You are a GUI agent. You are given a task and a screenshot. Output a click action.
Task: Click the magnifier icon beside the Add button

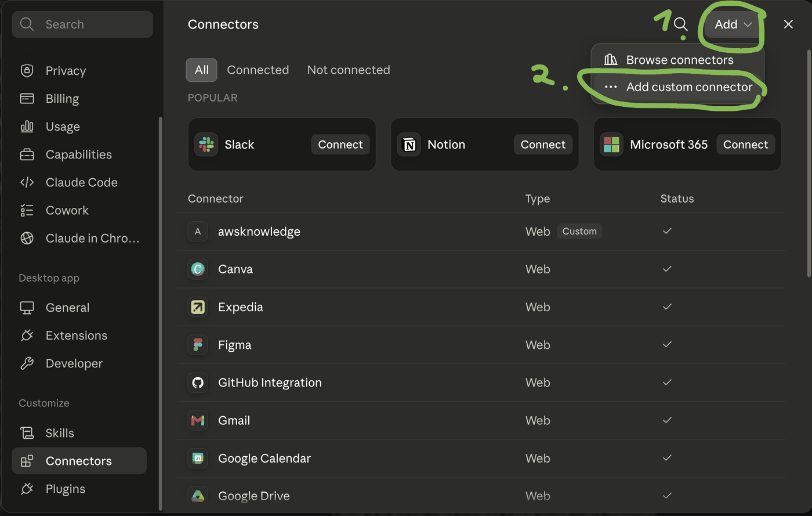681,24
